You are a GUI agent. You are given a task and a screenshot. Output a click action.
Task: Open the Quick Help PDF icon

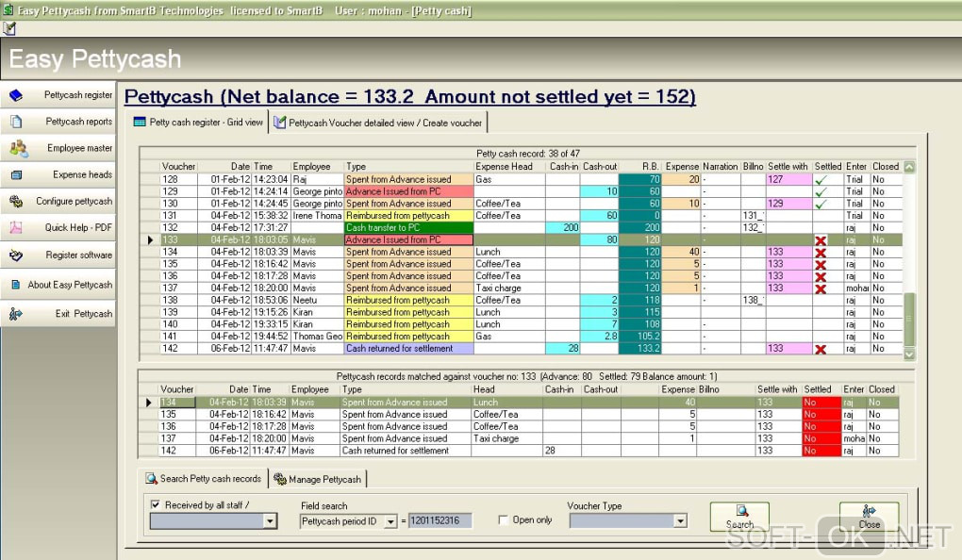pyautogui.click(x=16, y=227)
